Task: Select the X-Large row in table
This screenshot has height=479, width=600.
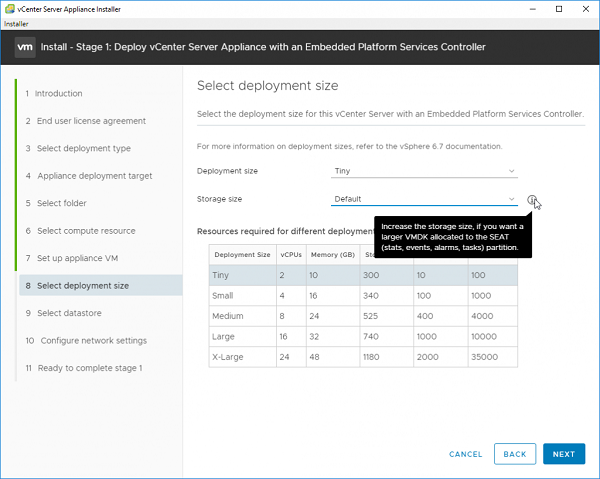Action: (363, 357)
